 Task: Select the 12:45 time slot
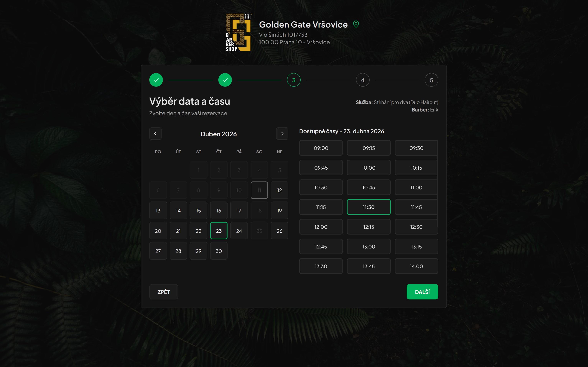coord(321,247)
